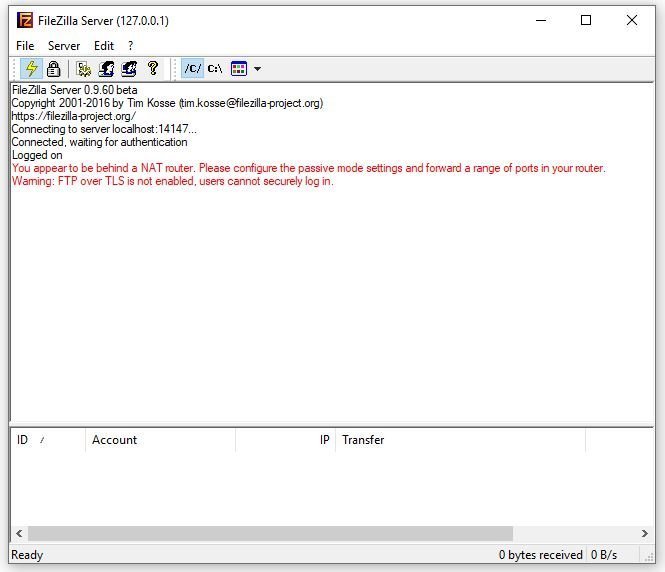This screenshot has height=572, width=665.
Task: Click the question mark help icon
Action: point(153,69)
